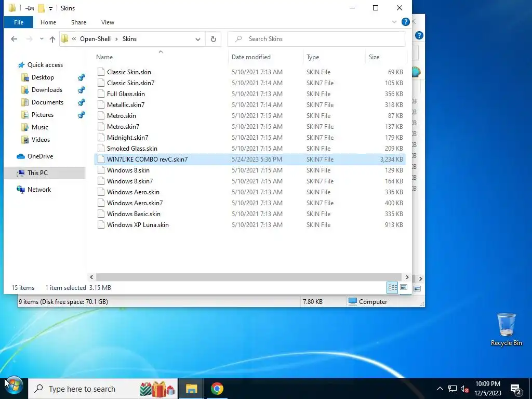Click the network tray icon
The width and height of the screenshot is (532, 399).
point(453,389)
